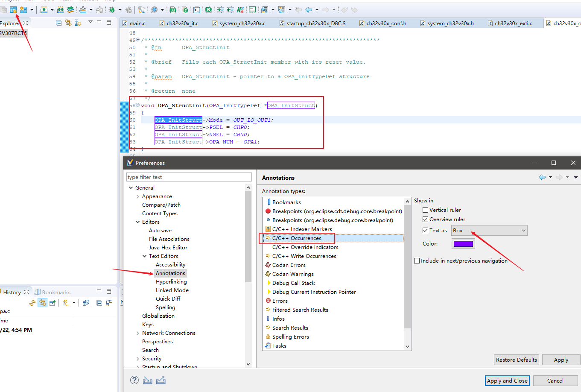Toggle link with editor in History view
Screen dimensions: 581x392
[x=43, y=303]
